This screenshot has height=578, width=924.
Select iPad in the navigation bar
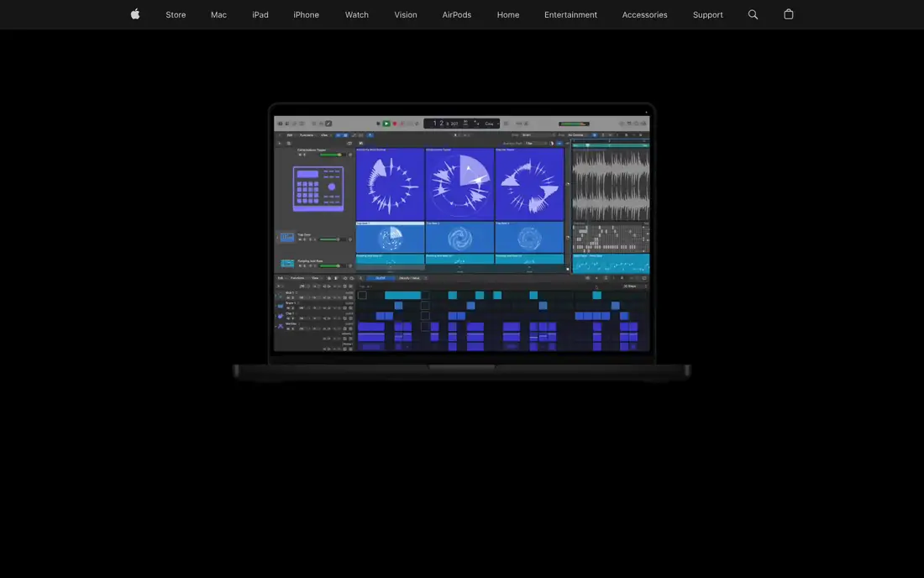[x=260, y=15]
